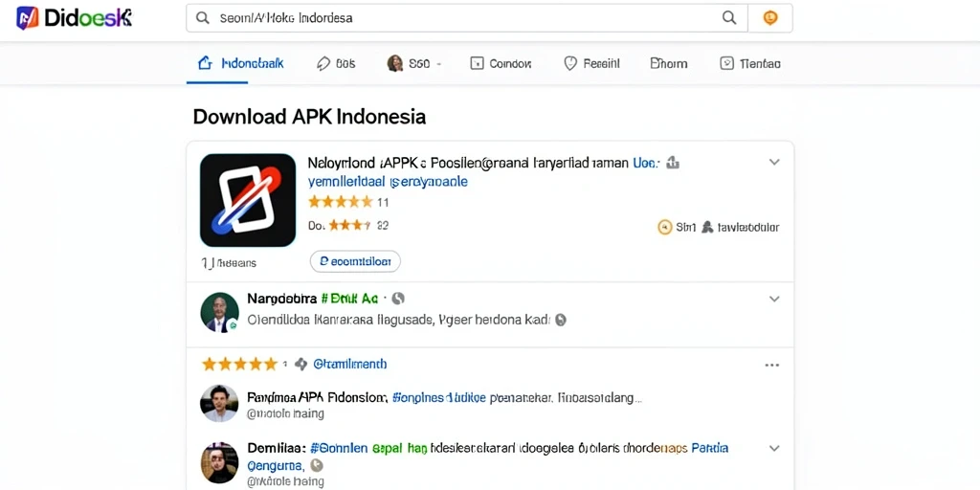Click the blue #ongines hashtag link
This screenshot has width=980, height=490.
pyautogui.click(x=438, y=397)
